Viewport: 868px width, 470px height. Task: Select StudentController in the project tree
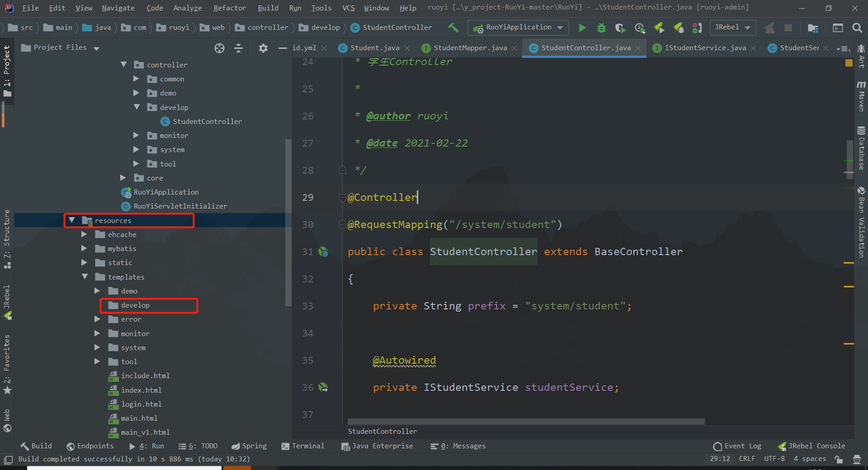point(207,121)
